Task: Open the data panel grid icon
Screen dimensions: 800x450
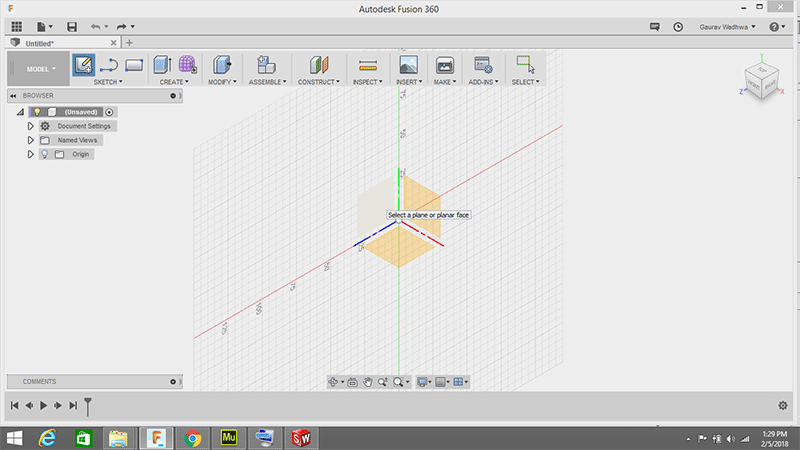Action: click(17, 27)
